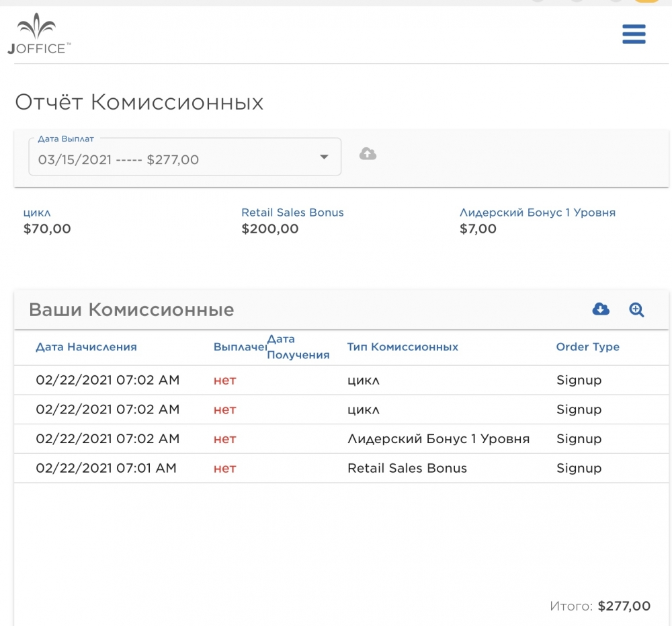Screen dimensions: 672x626
Task: Select the Лидерский Бонус 1 Уровня table row
Action: (x=341, y=439)
